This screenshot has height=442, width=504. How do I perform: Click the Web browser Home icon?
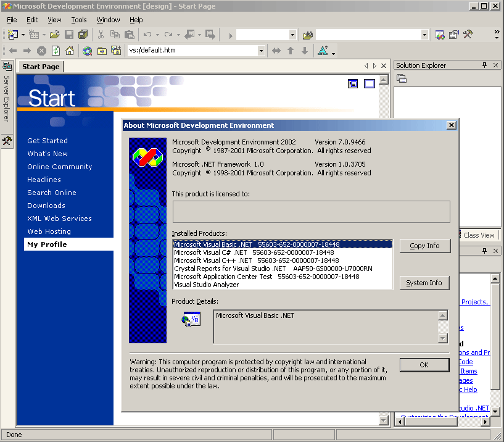[70, 51]
